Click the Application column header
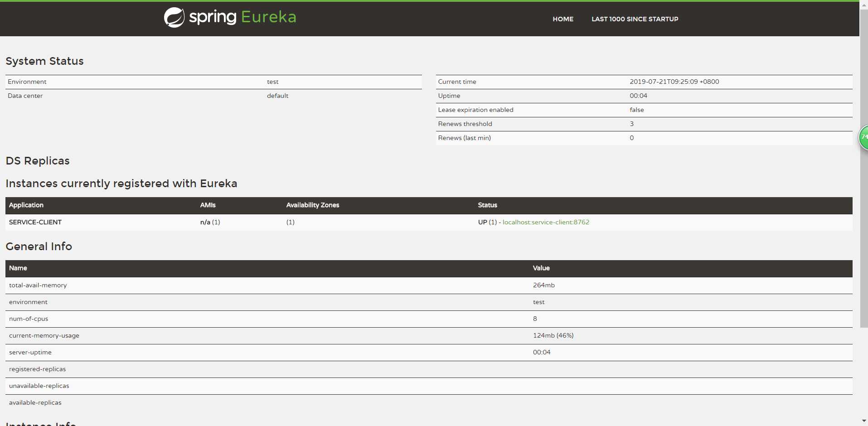The image size is (868, 426). point(26,205)
